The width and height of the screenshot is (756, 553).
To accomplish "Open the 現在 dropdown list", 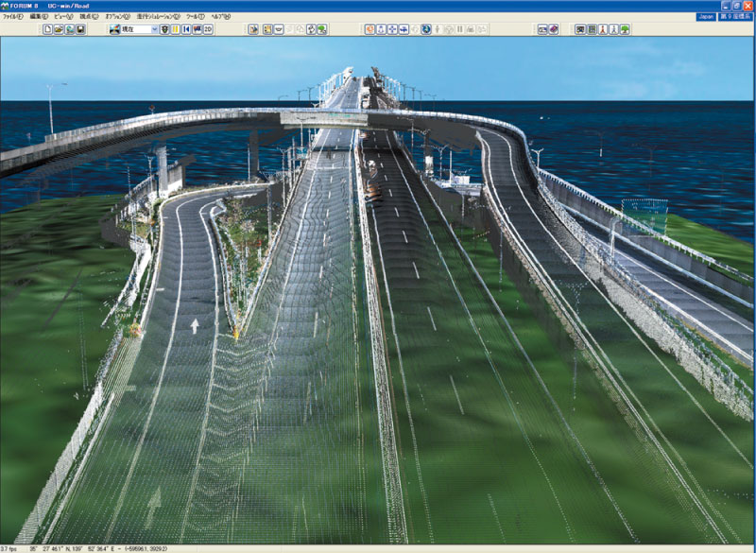I will (154, 29).
